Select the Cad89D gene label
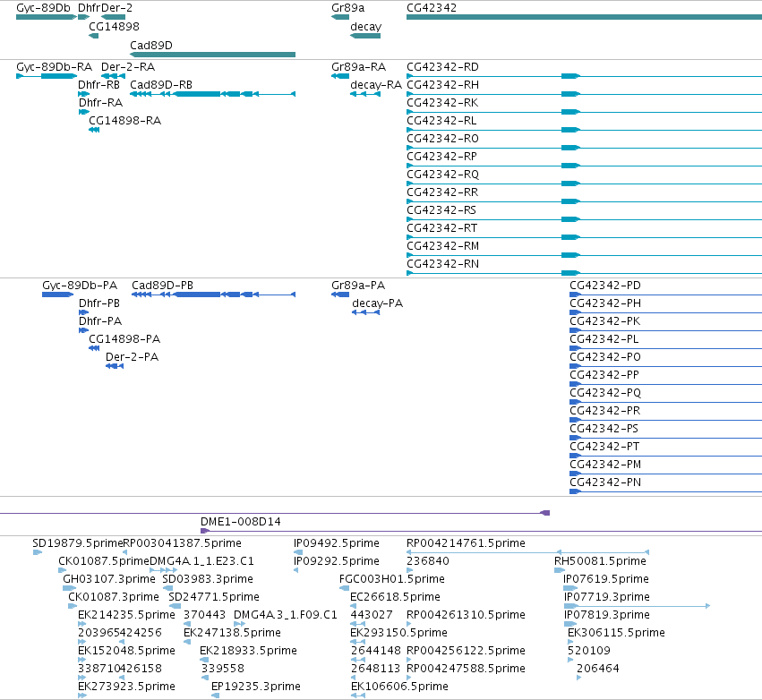 (x=151, y=45)
